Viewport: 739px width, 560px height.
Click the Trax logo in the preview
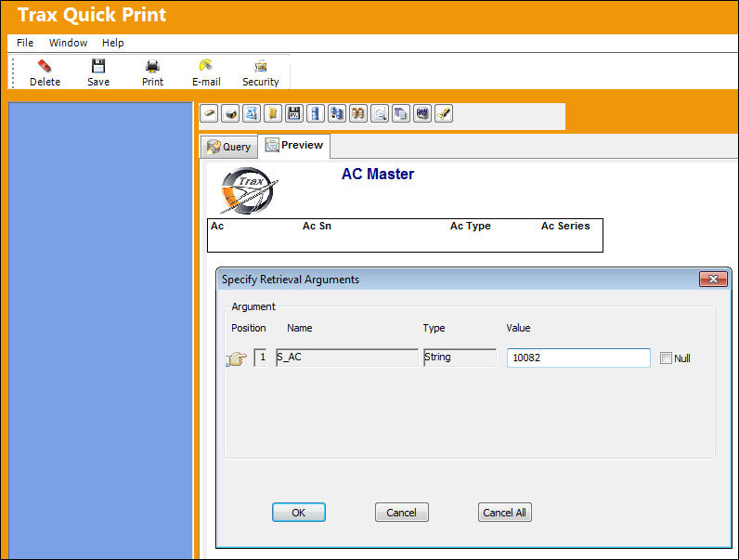[249, 191]
